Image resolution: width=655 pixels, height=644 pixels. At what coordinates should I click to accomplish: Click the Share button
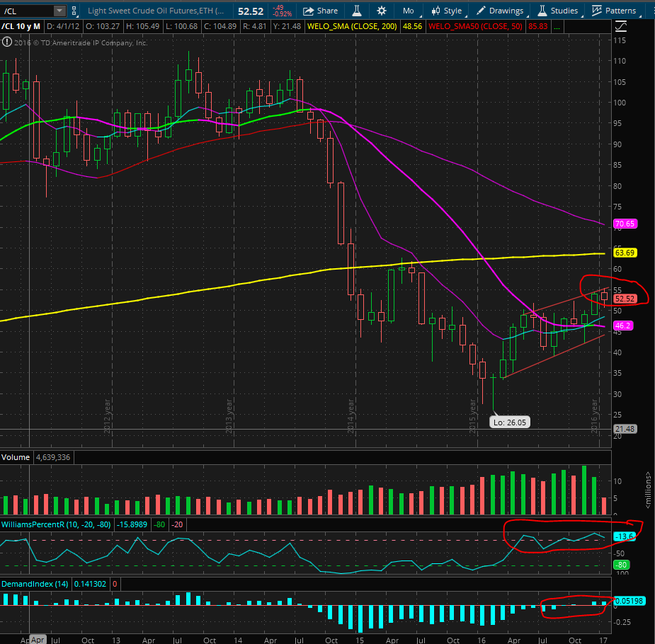pos(320,11)
